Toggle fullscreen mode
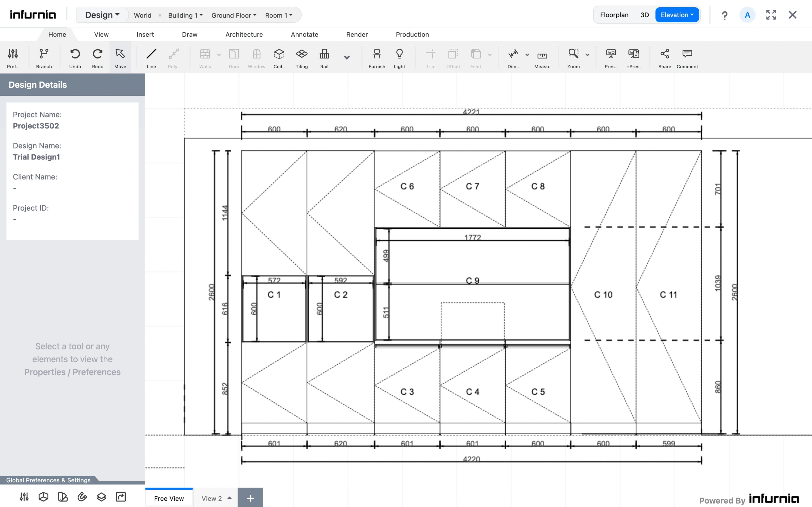The image size is (812, 507). pos(771,15)
